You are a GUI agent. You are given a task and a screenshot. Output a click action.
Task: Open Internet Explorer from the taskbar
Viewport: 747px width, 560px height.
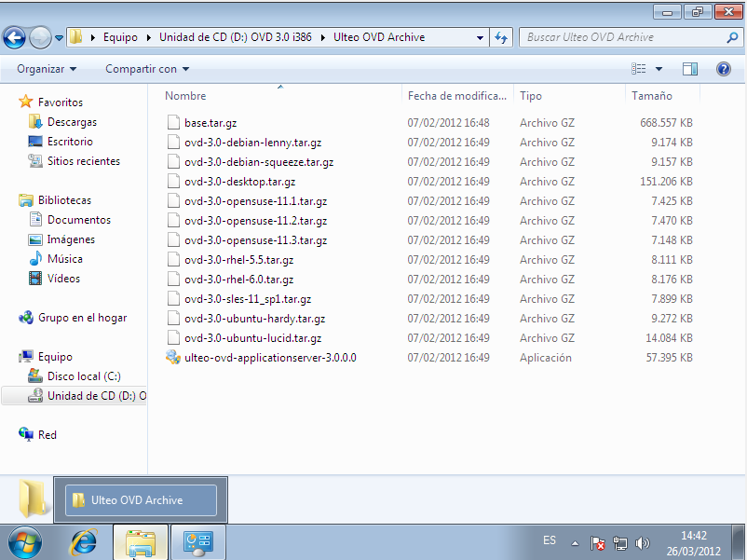click(x=85, y=541)
